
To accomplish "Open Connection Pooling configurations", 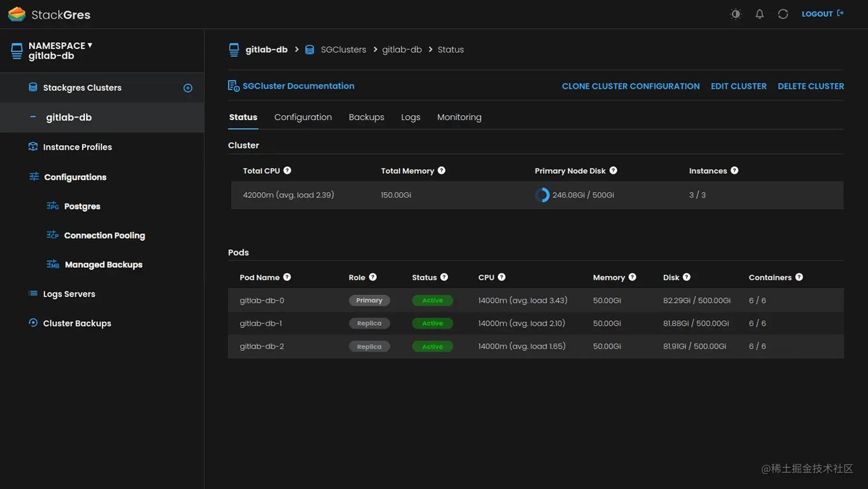I will (x=104, y=236).
